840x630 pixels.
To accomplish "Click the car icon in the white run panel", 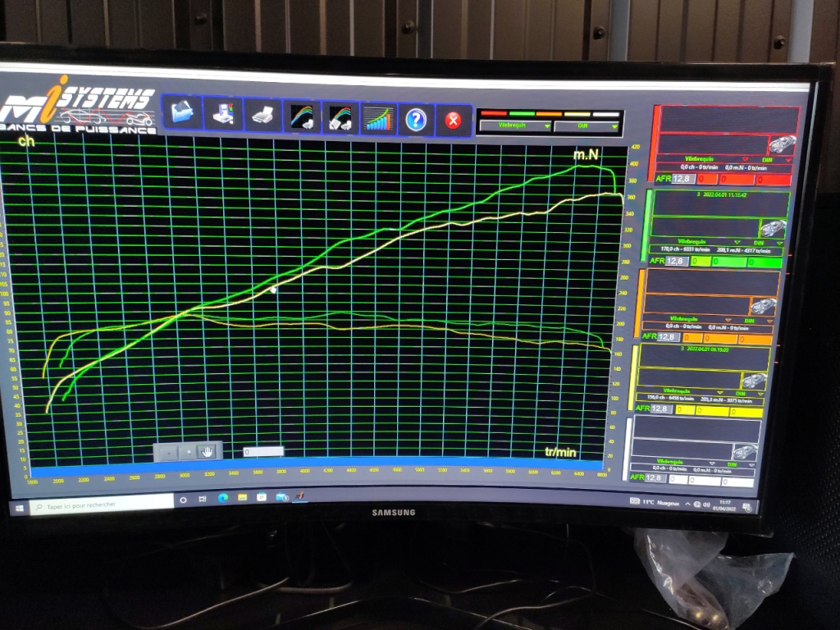I will (744, 450).
